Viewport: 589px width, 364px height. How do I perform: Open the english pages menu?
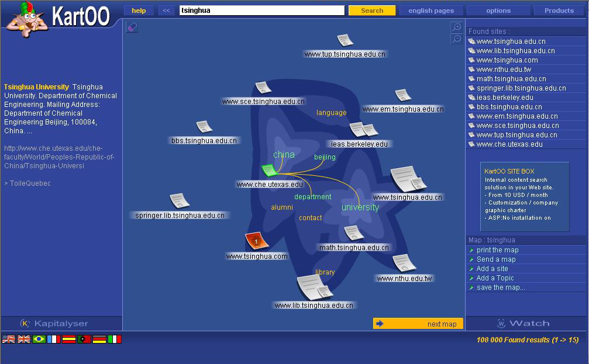pyautogui.click(x=431, y=11)
